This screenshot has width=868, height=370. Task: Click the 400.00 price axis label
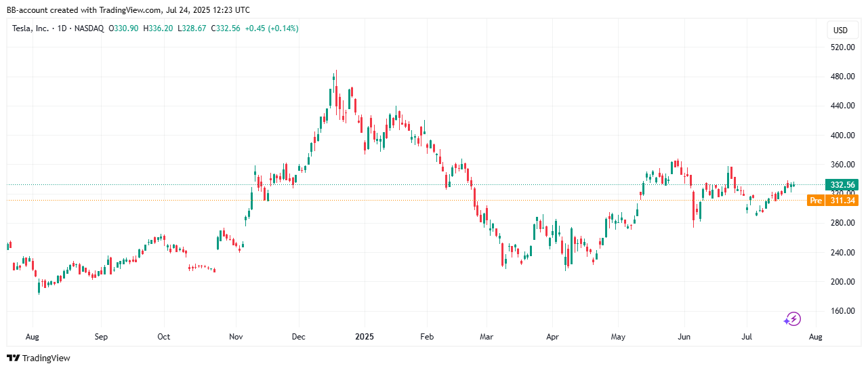[x=841, y=136]
